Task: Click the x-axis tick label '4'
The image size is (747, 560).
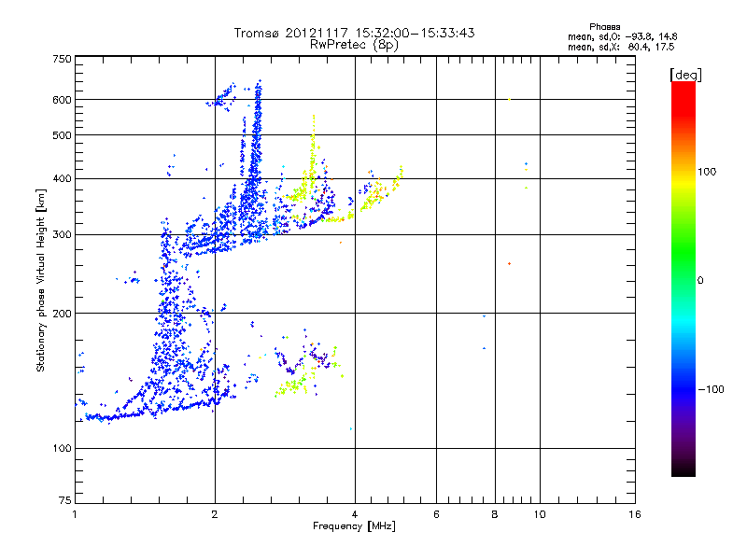Action: [355, 514]
